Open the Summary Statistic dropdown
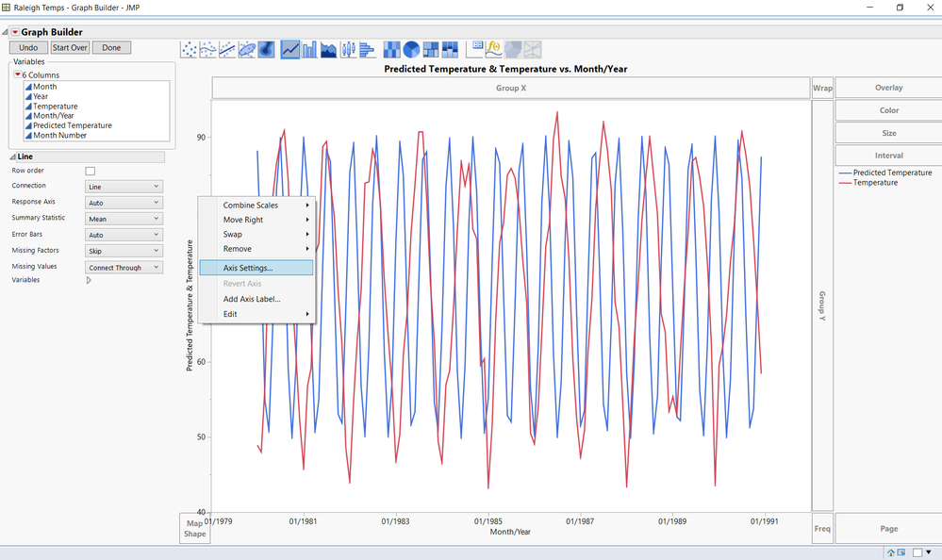 (x=124, y=219)
